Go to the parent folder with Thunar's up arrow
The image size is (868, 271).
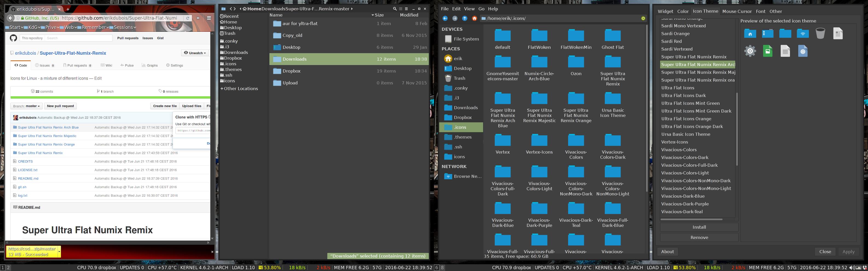(465, 18)
